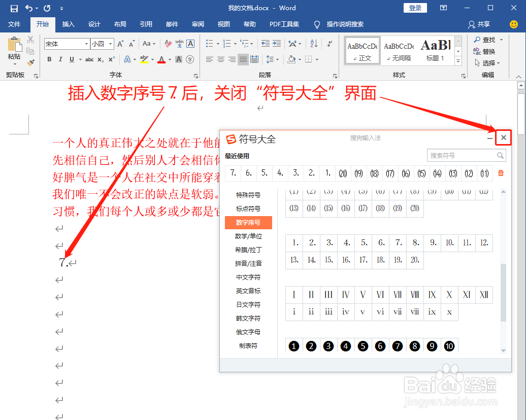Apply center paragraph alignment
526x420 pixels.
click(220, 59)
